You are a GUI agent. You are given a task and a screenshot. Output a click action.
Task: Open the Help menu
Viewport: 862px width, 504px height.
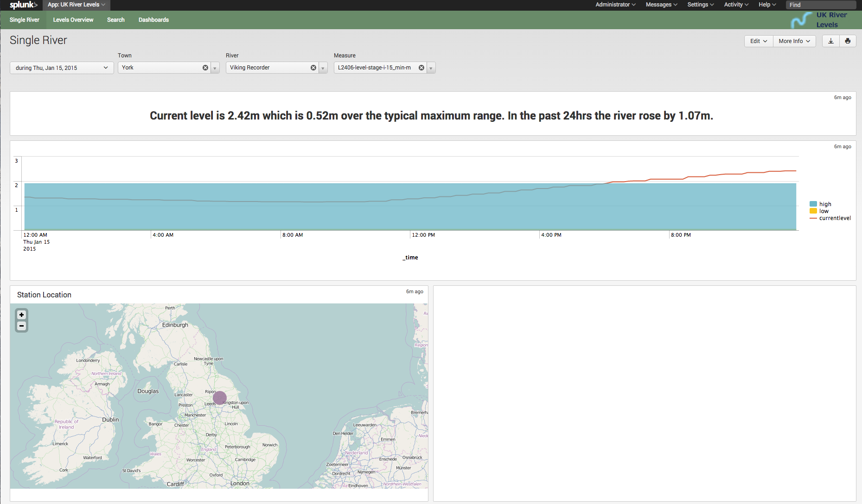767,5
